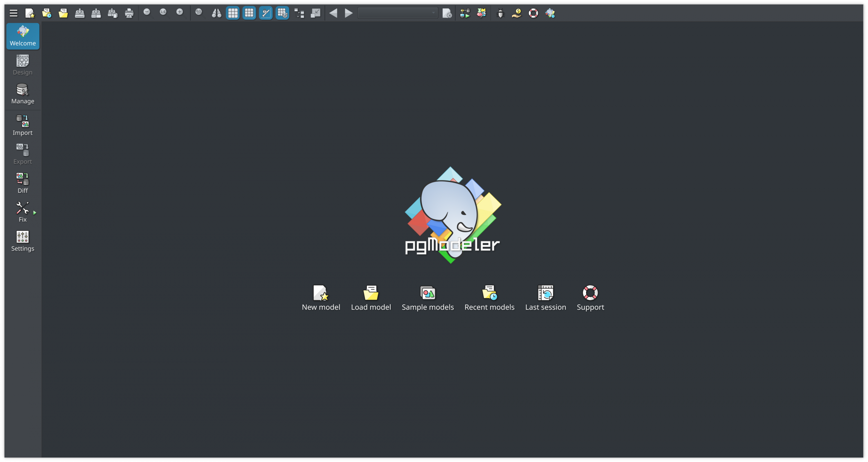Viewport: 868px width, 462px height.
Task: Click the save as toolbar icon
Action: [96, 13]
